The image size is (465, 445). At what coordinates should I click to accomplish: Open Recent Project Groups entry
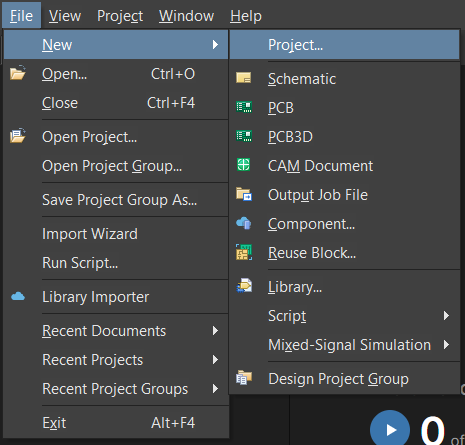(x=116, y=389)
